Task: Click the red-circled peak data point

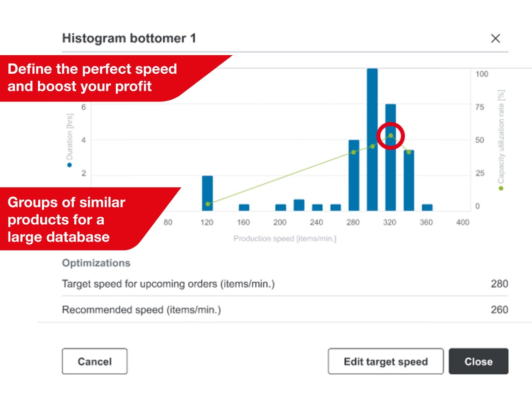Action: [x=390, y=135]
